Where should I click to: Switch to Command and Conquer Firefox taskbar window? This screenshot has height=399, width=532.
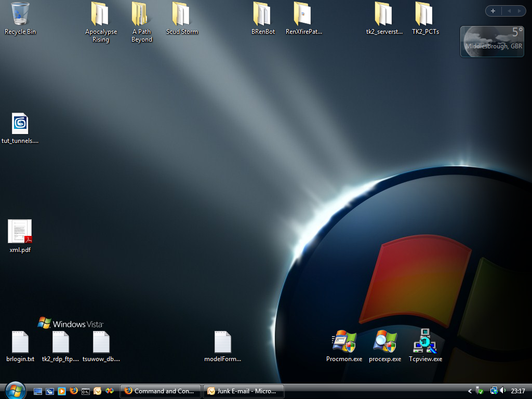(161, 391)
